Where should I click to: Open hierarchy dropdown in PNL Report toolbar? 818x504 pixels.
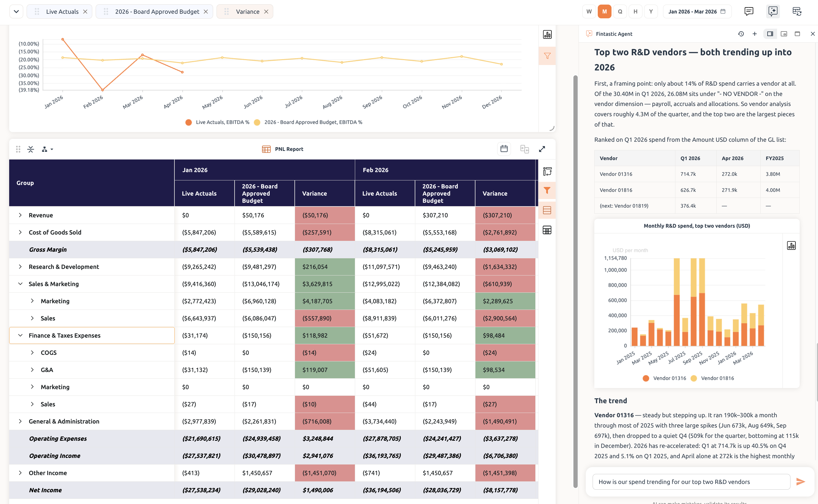point(47,149)
